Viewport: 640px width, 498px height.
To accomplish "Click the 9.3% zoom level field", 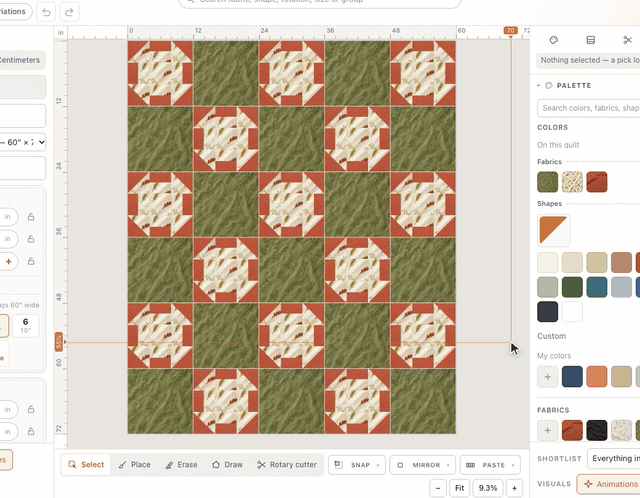I will (488, 488).
